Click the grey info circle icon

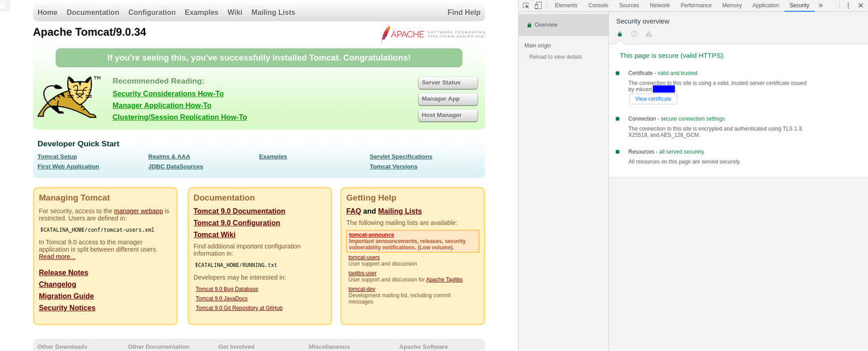[634, 34]
